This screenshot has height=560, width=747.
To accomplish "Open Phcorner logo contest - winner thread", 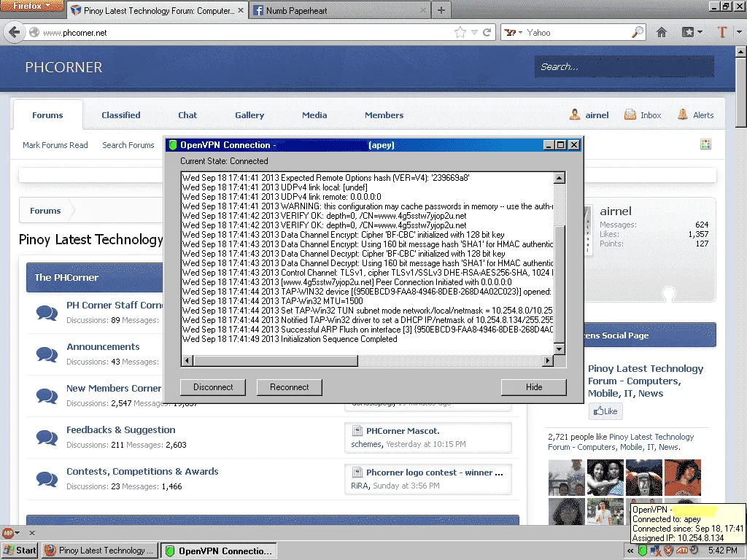I will click(435, 472).
